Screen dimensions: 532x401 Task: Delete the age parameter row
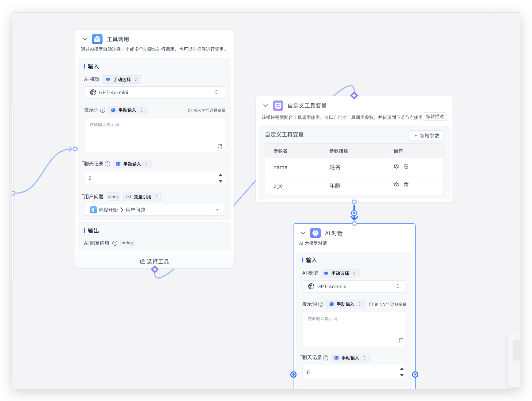[x=406, y=185]
